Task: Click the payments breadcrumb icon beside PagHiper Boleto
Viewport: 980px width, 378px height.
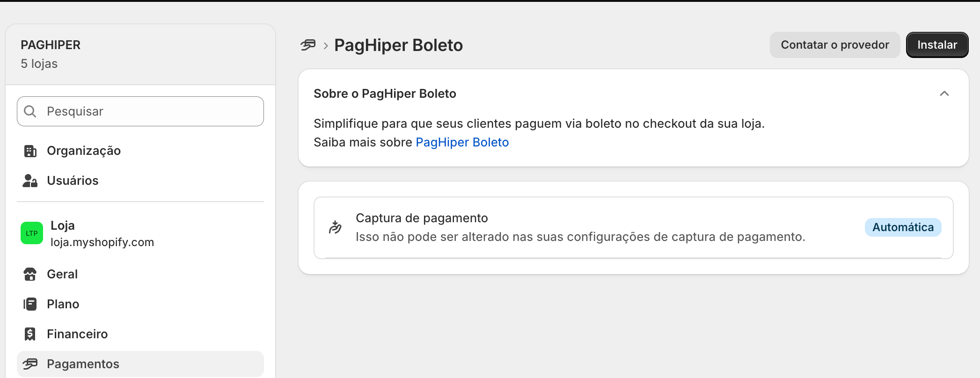Action: (x=308, y=45)
